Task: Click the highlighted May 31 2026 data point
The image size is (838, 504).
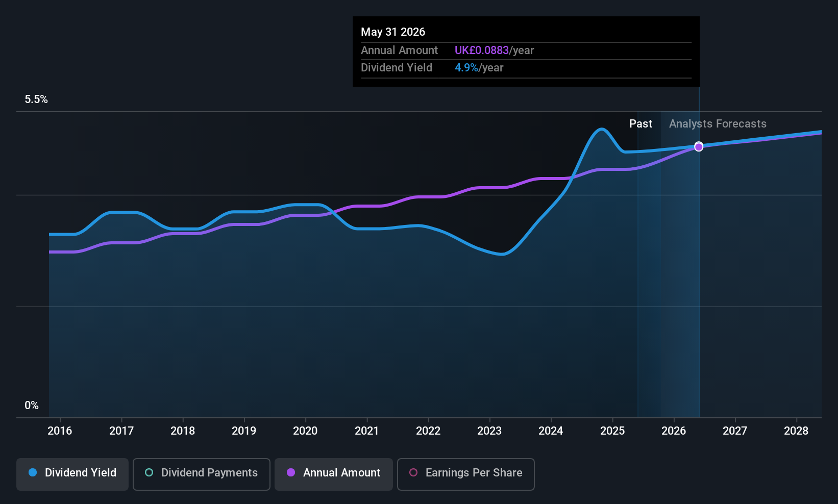Action: pyautogui.click(x=699, y=146)
